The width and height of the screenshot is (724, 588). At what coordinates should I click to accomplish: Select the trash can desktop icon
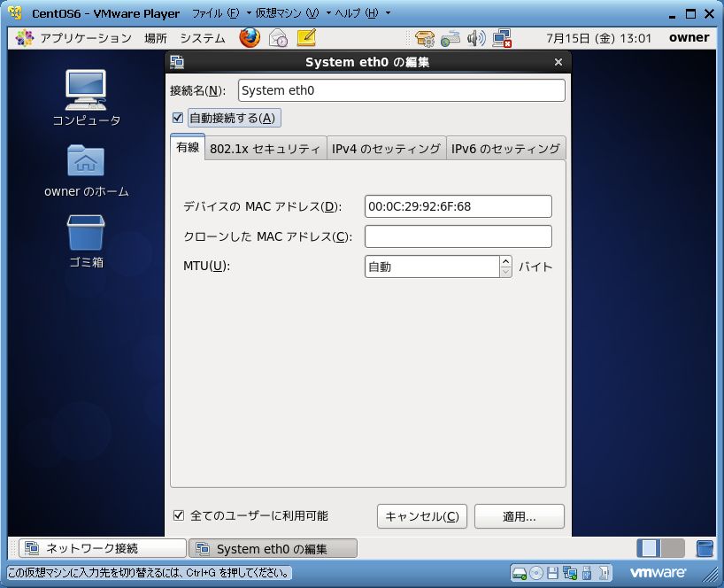[86, 242]
